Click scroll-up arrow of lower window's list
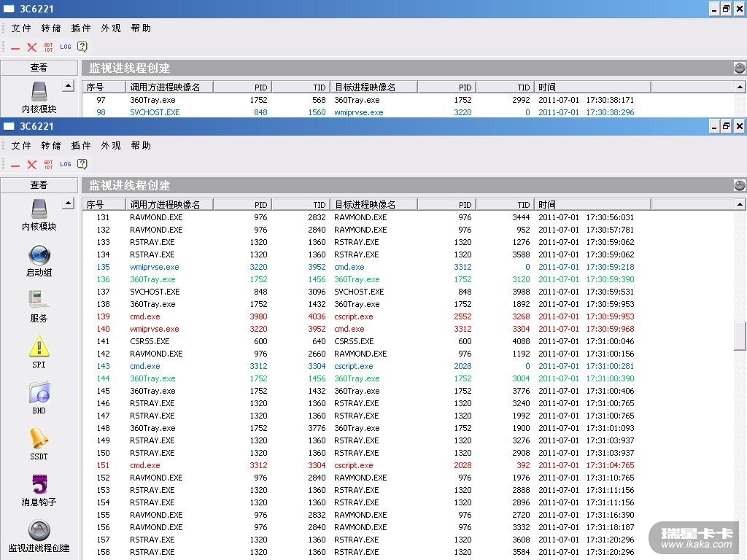The image size is (747, 560). click(740, 205)
